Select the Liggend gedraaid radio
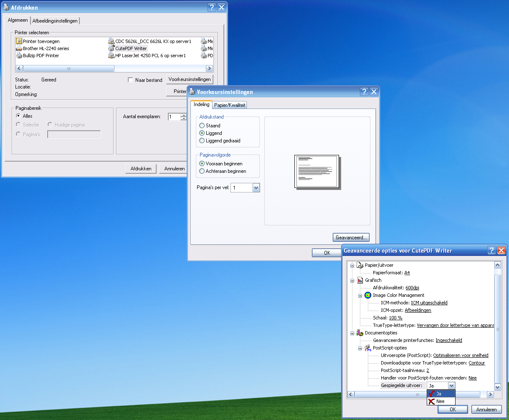 (202, 141)
